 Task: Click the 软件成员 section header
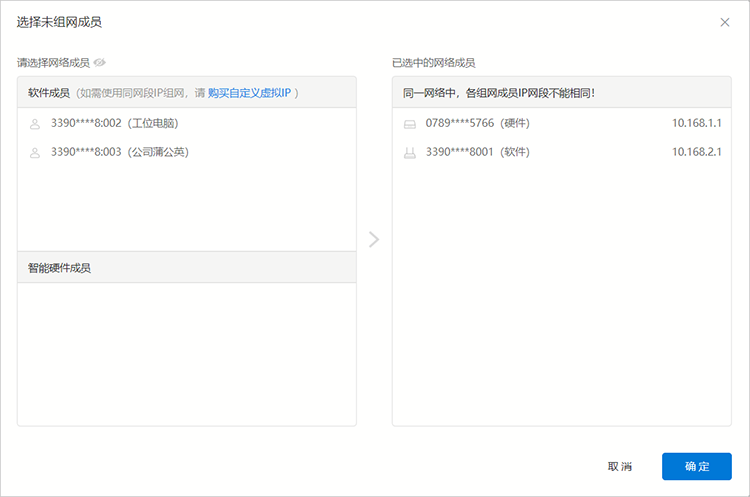coord(187,92)
